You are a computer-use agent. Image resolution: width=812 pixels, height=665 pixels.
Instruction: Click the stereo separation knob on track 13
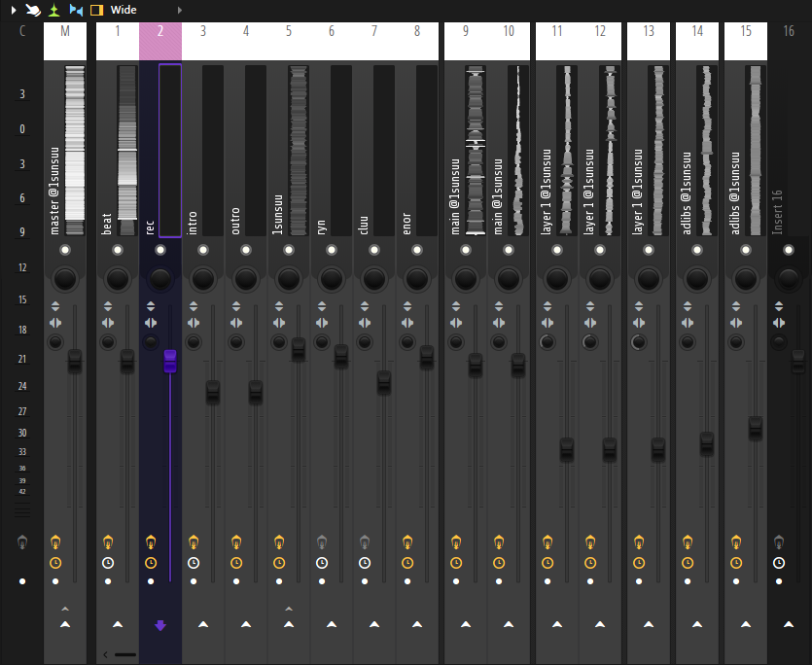(x=639, y=342)
